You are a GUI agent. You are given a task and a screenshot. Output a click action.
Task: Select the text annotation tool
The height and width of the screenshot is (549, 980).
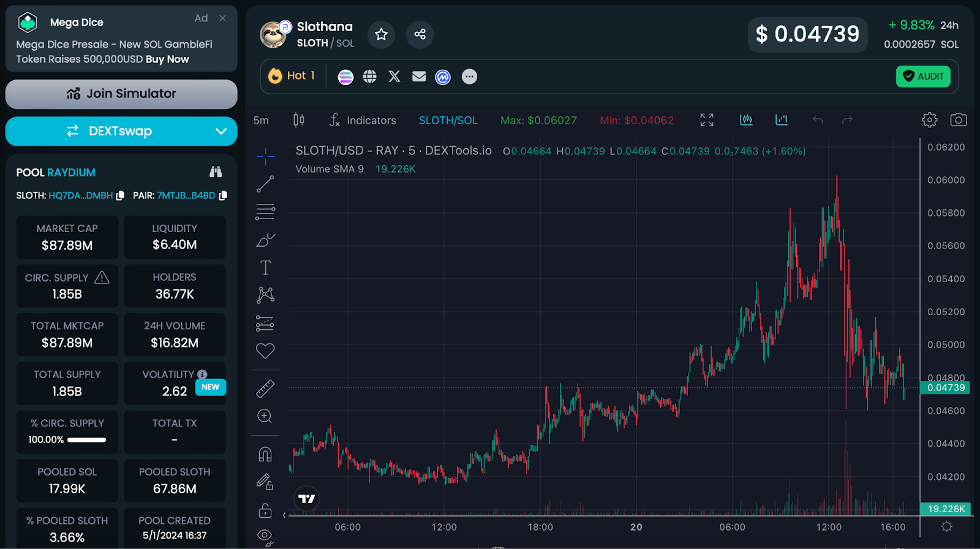tap(265, 267)
